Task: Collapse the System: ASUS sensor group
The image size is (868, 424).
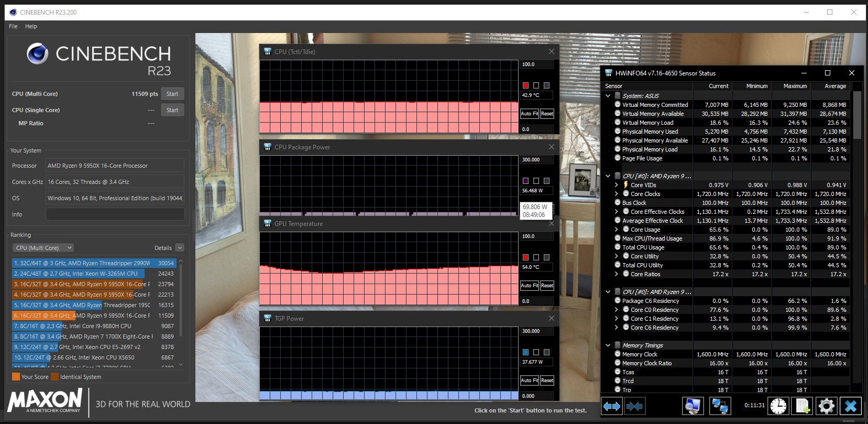Action: [x=608, y=95]
